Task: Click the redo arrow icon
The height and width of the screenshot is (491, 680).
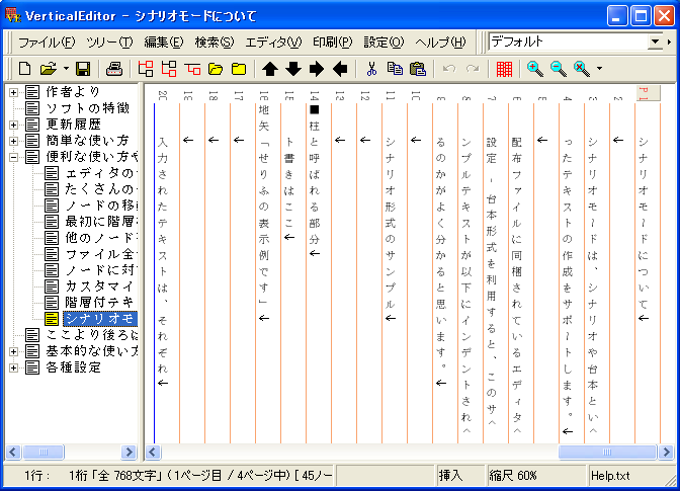Action: 473,69
